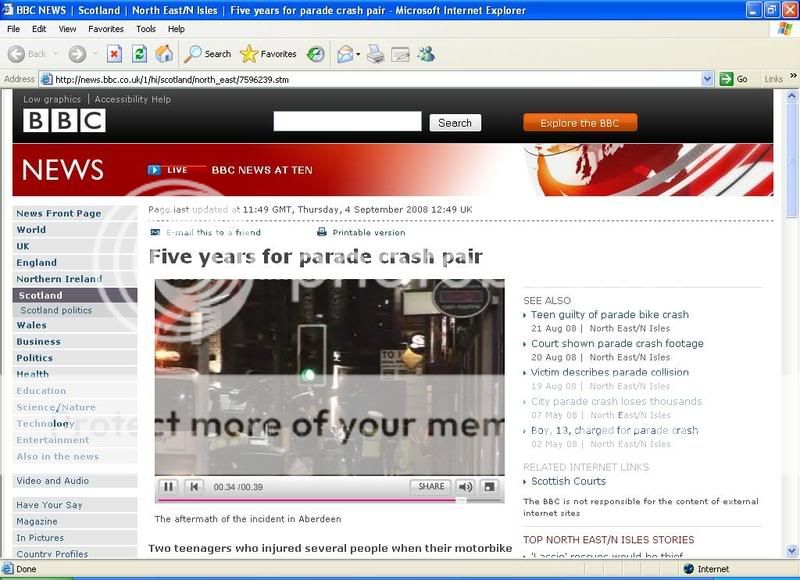Open the Favorites menu

tap(106, 29)
